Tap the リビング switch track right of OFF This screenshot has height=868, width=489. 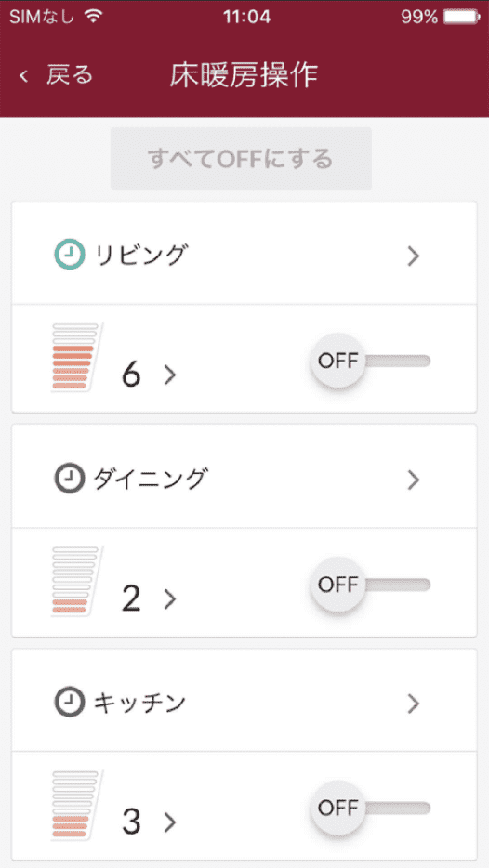tap(398, 361)
